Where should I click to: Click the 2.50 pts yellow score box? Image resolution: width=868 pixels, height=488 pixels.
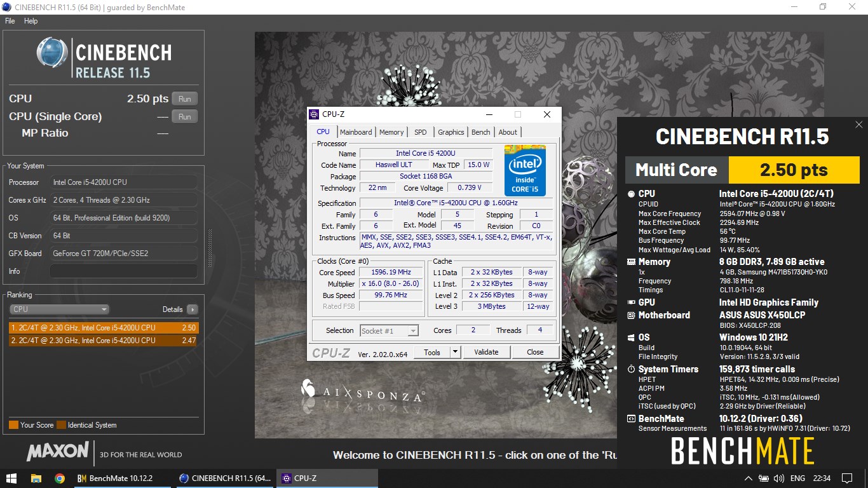[794, 170]
